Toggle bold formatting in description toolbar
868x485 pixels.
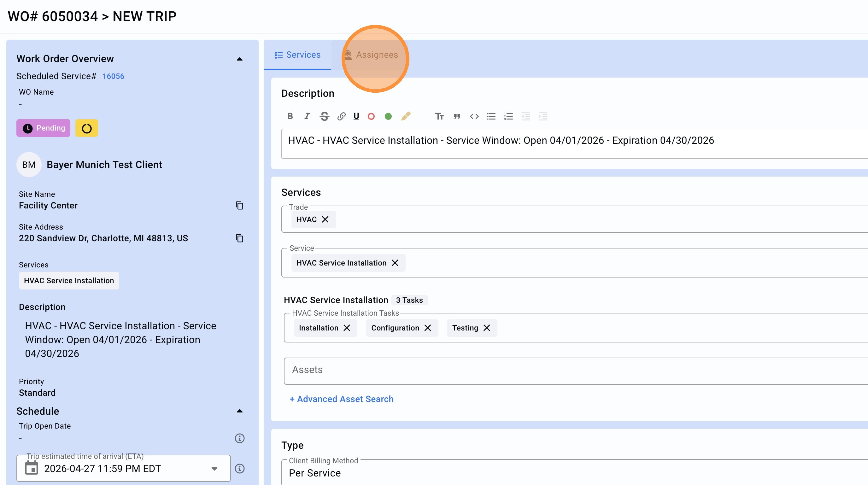[x=290, y=116]
